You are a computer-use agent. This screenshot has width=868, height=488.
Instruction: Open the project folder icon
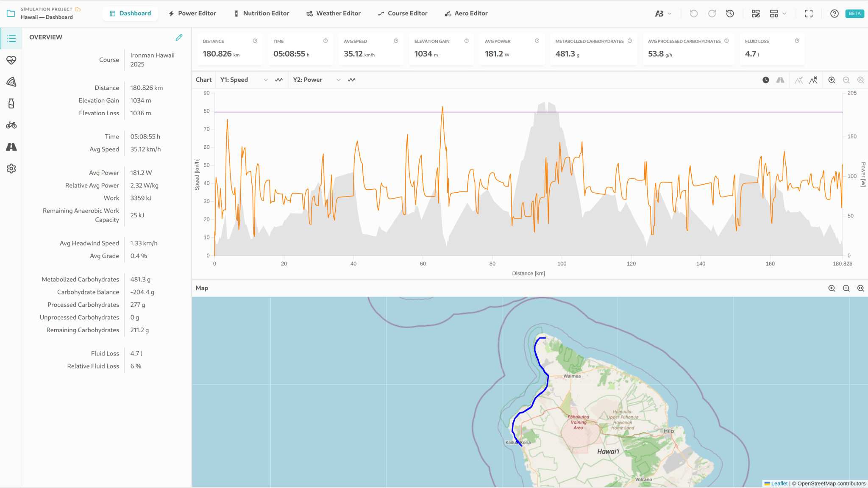pyautogui.click(x=11, y=14)
